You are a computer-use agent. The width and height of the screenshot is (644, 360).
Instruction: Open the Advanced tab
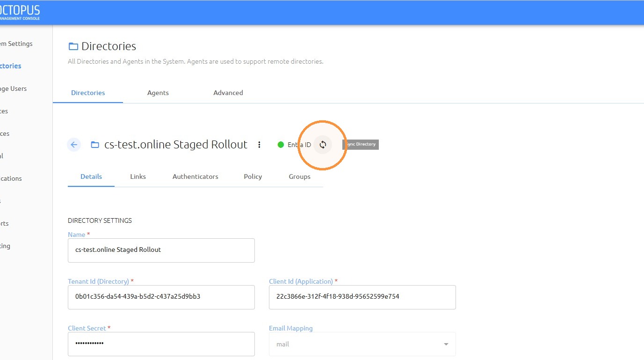[228, 93]
